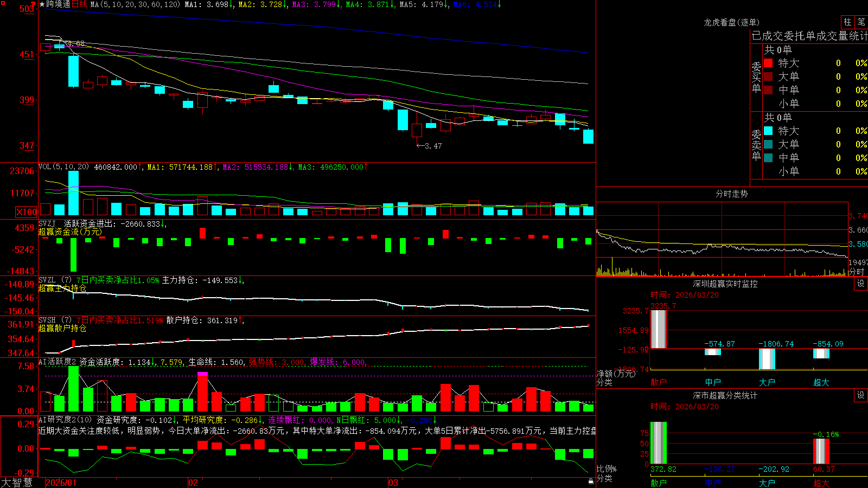Click the 超大 label in 深圳超赢实时监控
Screen dimensions: 868x488
[821, 382]
